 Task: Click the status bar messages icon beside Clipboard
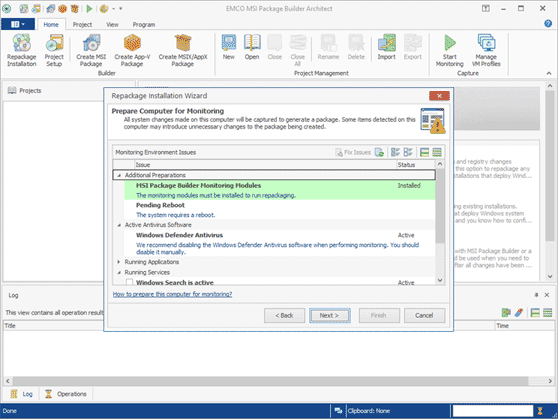point(338,411)
